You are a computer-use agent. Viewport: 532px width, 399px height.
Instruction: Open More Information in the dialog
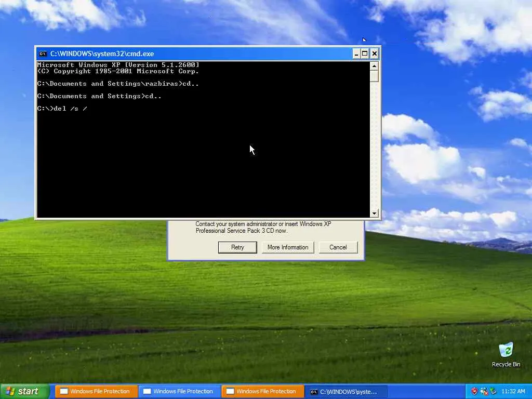[288, 247]
